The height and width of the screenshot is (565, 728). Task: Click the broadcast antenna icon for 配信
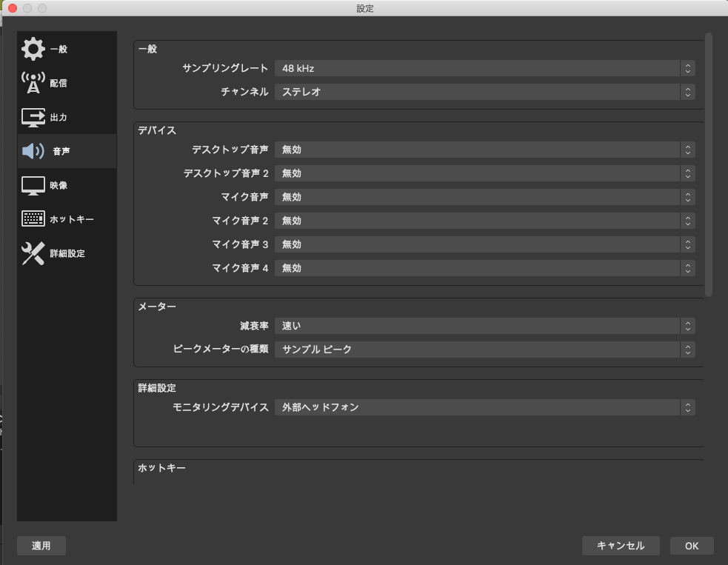(x=33, y=83)
